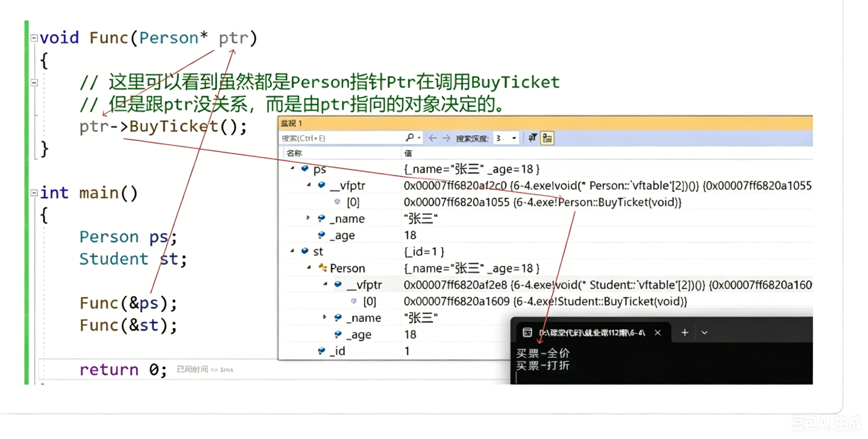This screenshot has width=868, height=439.
Task: Click the 值 column header
Action: pyautogui.click(x=408, y=153)
